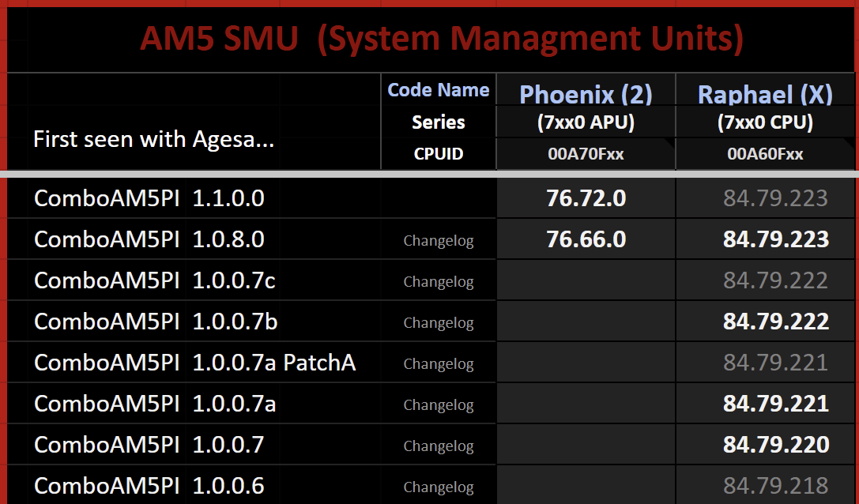Viewport: 859px width, 504px height.
Task: Click the comment indicator on 00A60Fxx cell
Action: pyautogui.click(x=850, y=142)
